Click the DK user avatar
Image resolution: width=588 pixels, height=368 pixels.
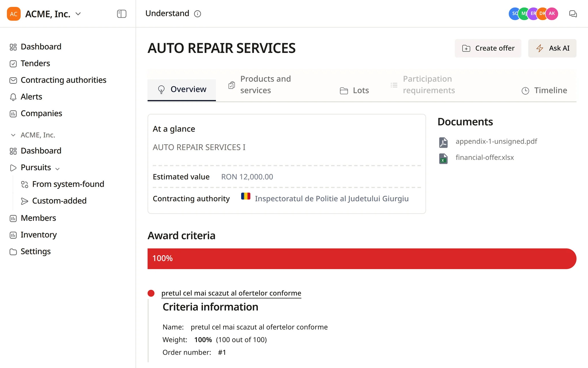tap(542, 14)
